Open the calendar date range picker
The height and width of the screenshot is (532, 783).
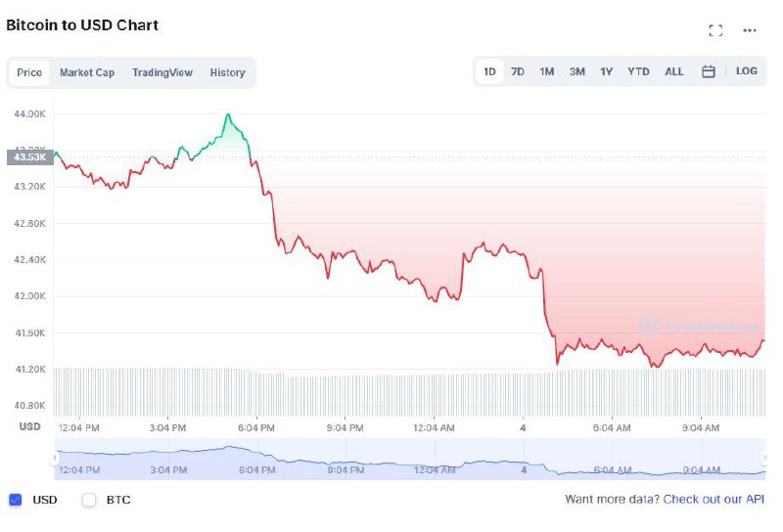(709, 71)
